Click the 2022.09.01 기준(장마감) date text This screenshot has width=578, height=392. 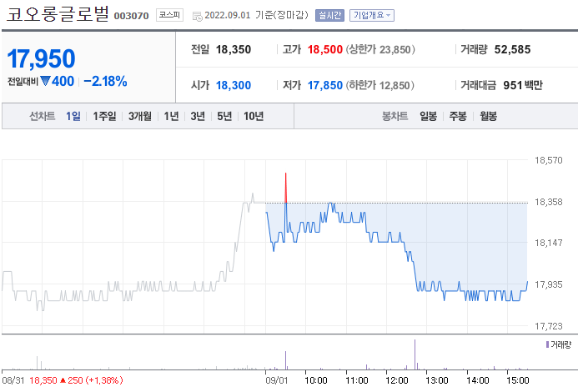[256, 15]
